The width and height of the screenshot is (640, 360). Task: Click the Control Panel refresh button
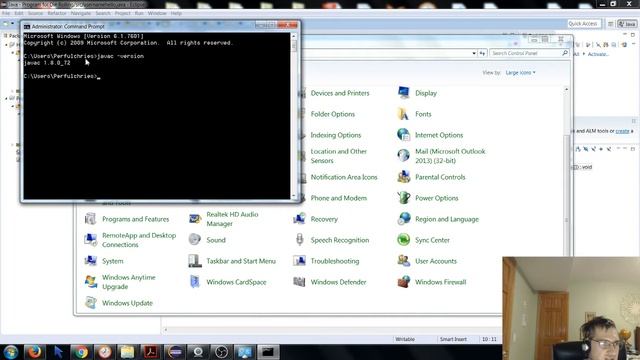coord(482,53)
